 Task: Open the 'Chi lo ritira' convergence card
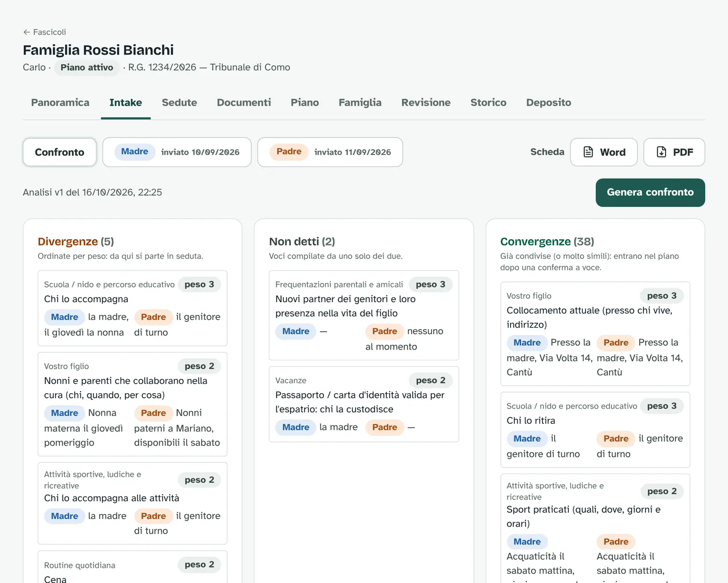point(595,430)
